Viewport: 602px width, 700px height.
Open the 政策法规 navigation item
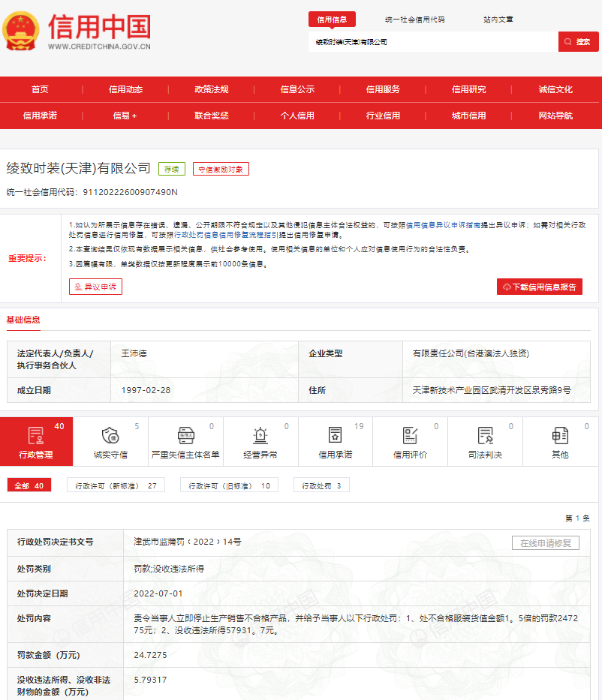[211, 89]
